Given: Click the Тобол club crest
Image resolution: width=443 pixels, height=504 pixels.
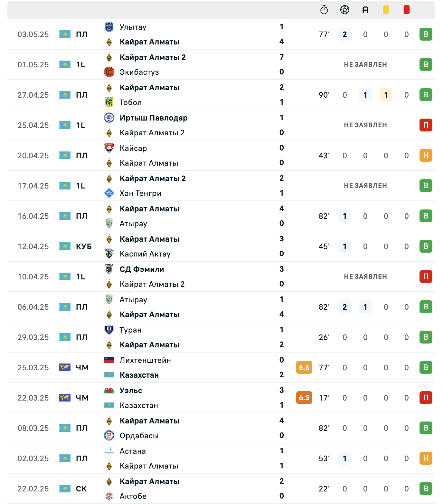Looking at the screenshot, I should click(109, 102).
